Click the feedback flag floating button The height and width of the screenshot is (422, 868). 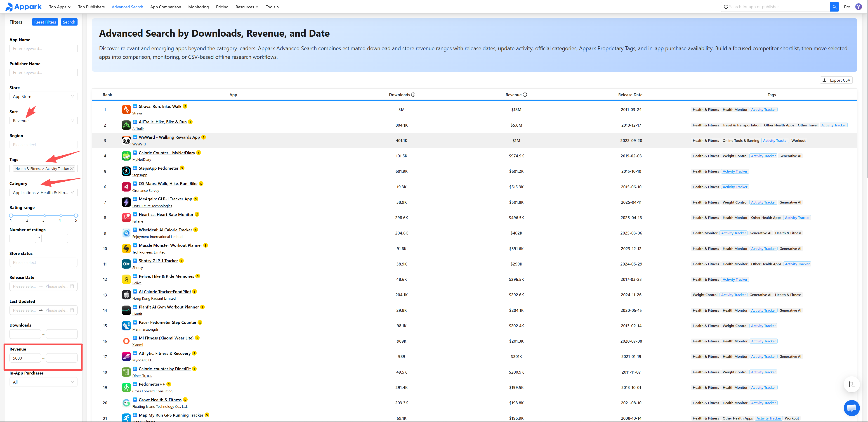pyautogui.click(x=852, y=384)
